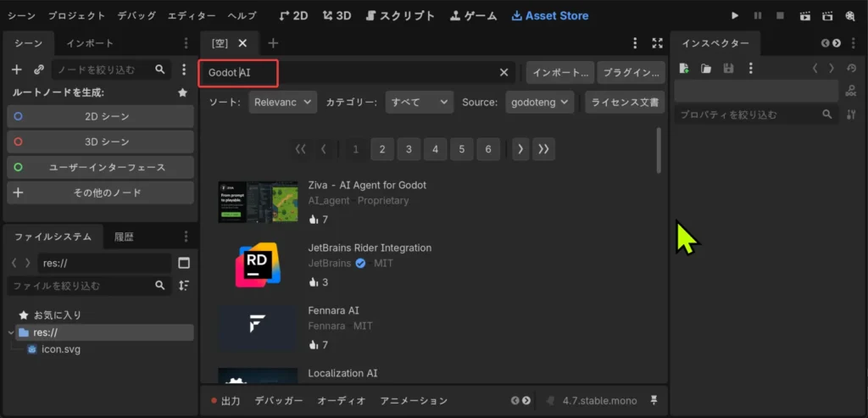
Task: Run specific scene icon
Action: click(x=827, y=16)
